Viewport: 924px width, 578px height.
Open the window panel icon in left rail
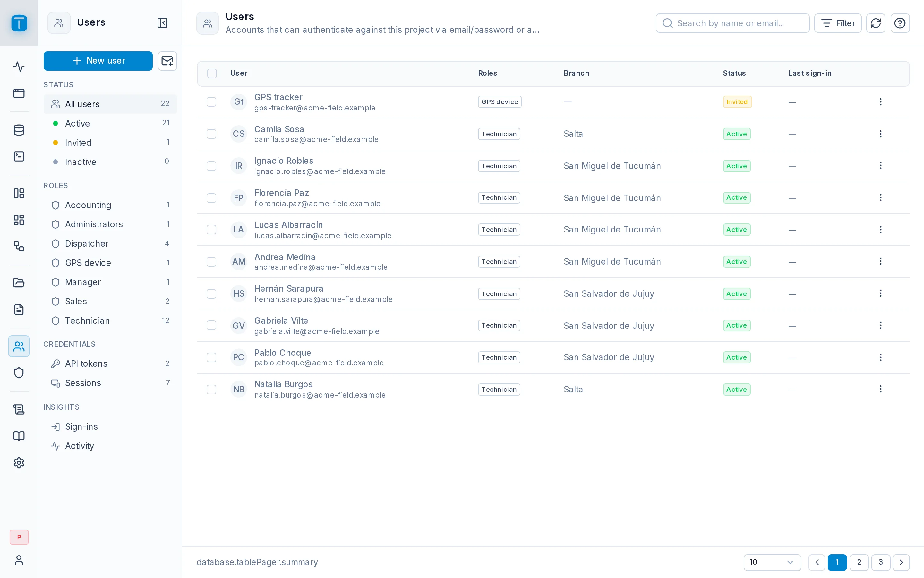[19, 93]
